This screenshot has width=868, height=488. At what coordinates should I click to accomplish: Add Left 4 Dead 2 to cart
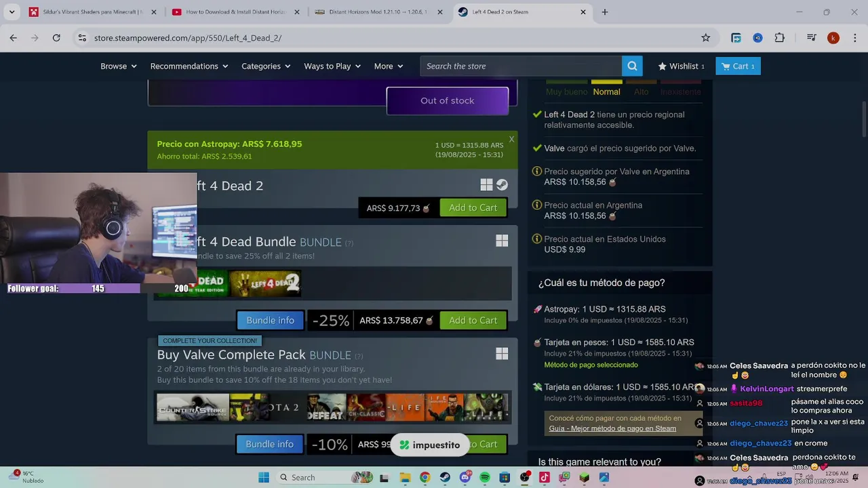click(473, 208)
